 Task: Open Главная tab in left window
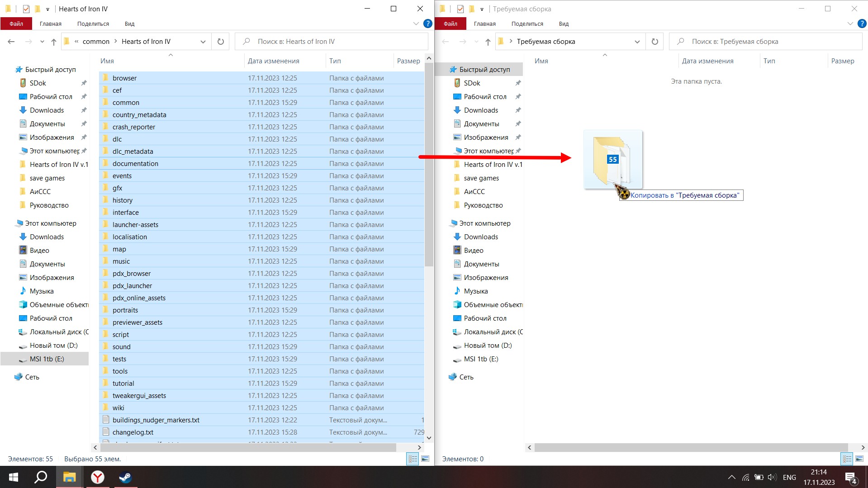point(51,24)
